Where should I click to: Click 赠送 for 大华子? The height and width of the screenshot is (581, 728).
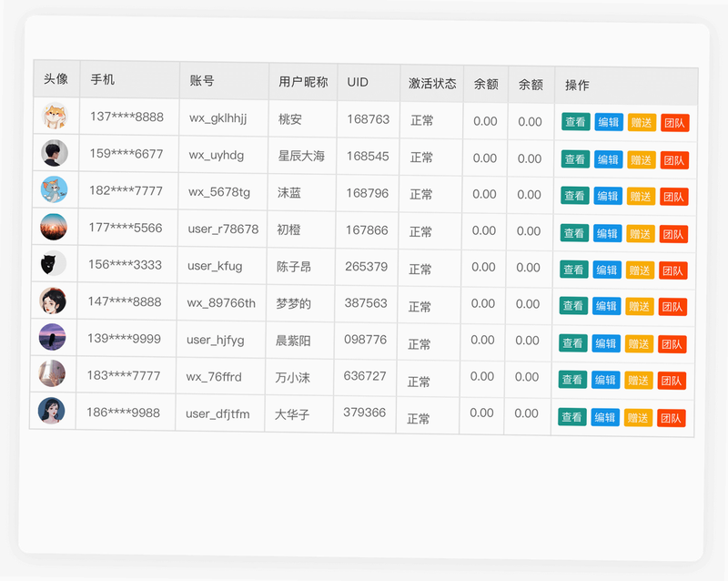click(638, 418)
